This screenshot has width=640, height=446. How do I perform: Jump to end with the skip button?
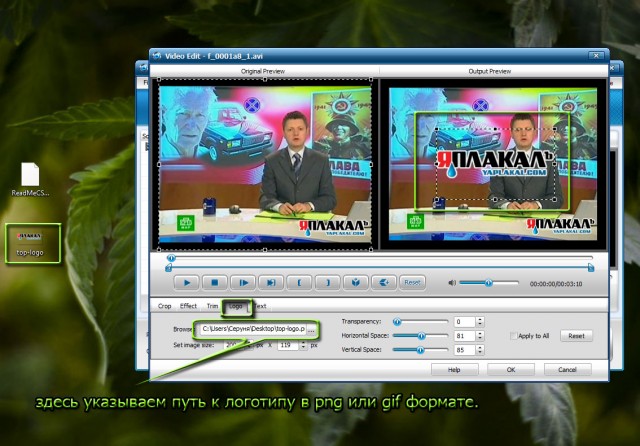pos(271,282)
